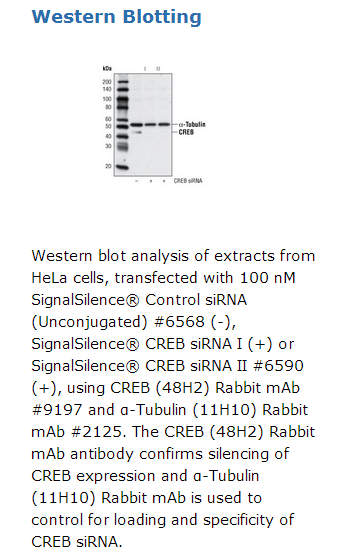Image resolution: width=360 pixels, height=553 pixels.
Task: Click the CREB siRNA label under blot
Action: click(188, 181)
